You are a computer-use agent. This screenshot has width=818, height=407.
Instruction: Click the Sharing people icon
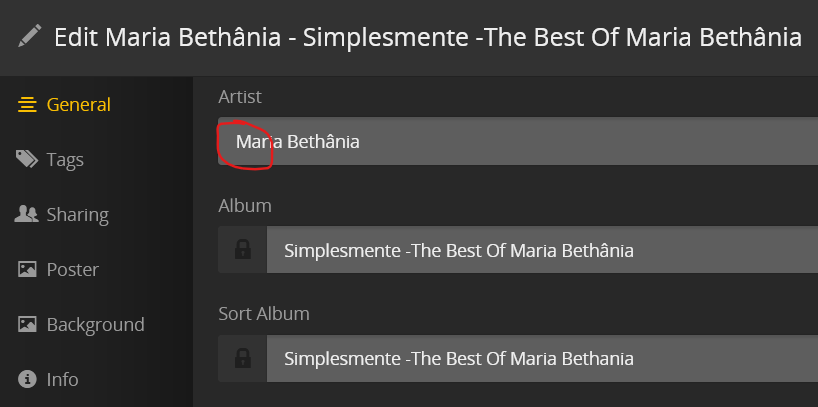click(x=27, y=214)
